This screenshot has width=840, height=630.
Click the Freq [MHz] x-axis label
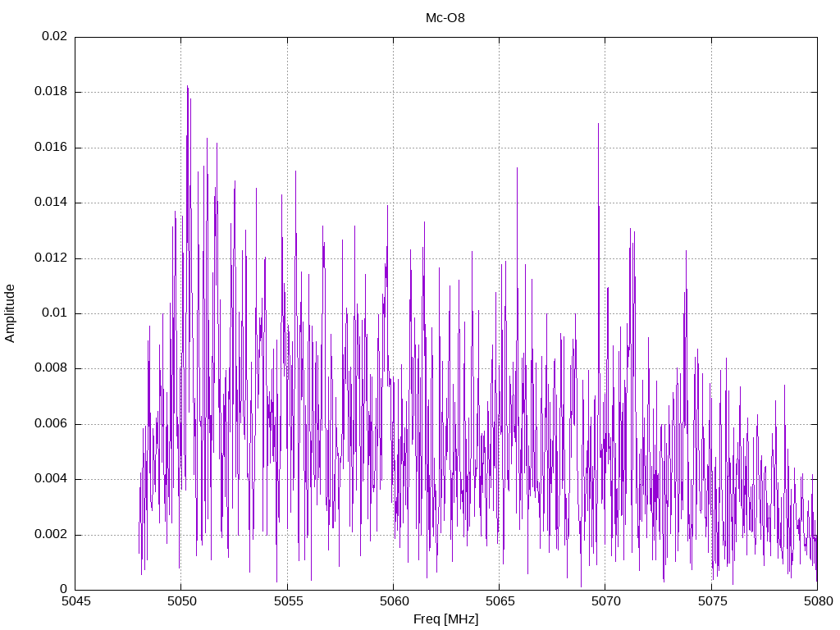pos(445,619)
